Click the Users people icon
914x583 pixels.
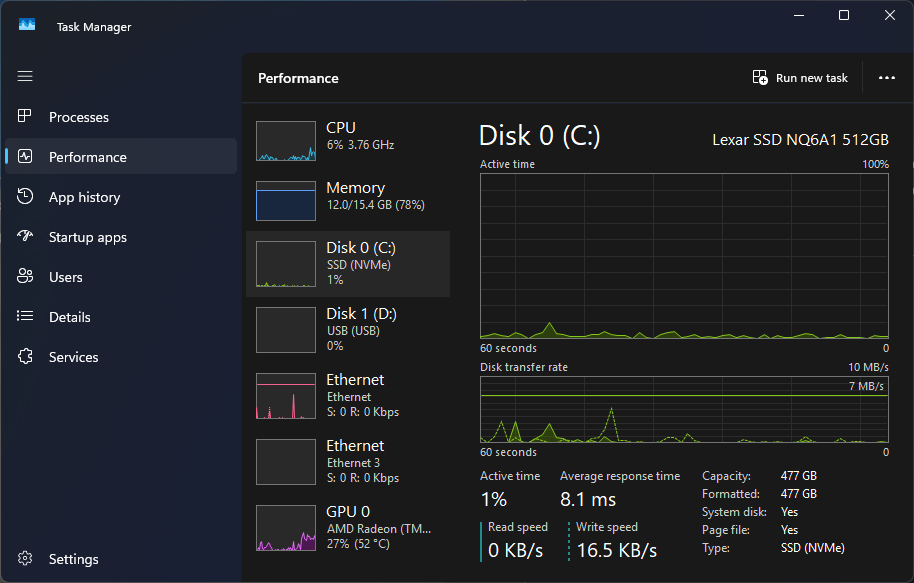(26, 277)
